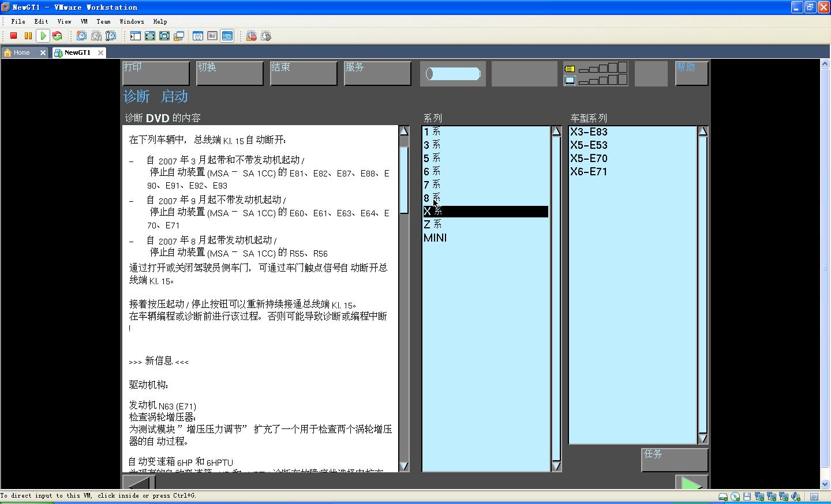Switch to the Home tab
Screen dimensions: 831x504
pos(21,52)
